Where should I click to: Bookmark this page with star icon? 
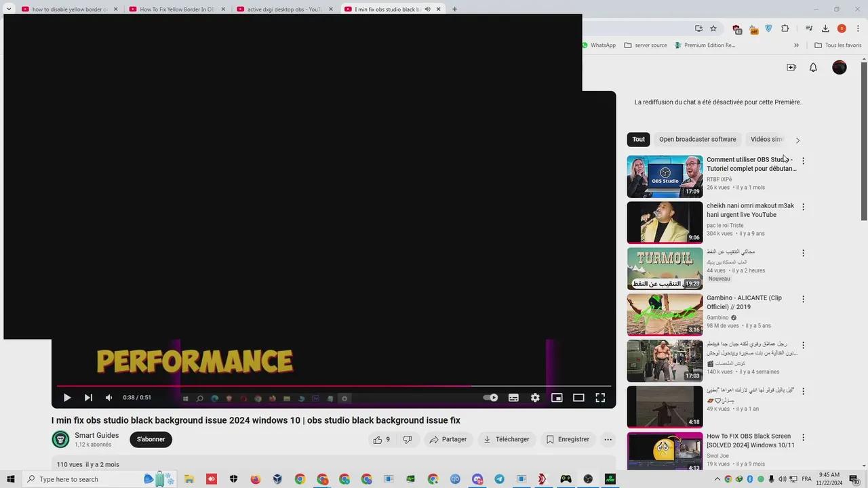713,28
